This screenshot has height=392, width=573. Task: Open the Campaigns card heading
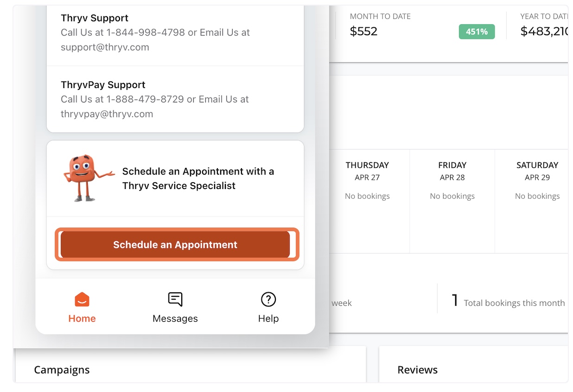[x=62, y=370]
